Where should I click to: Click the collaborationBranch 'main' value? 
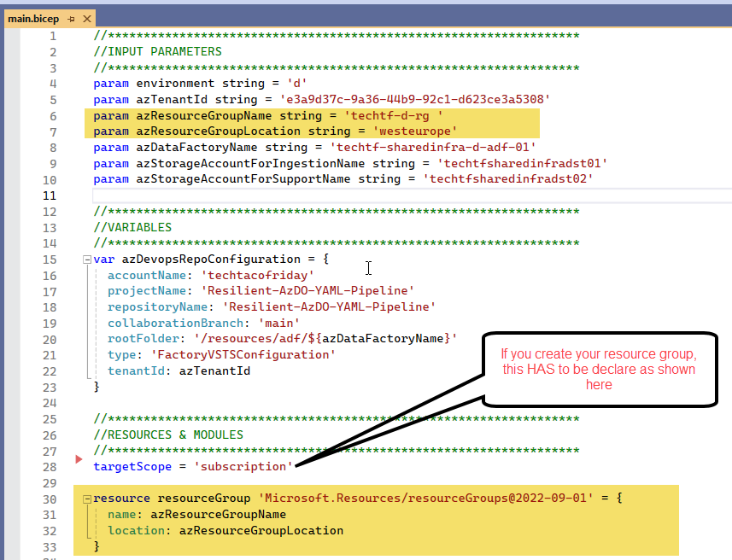(x=278, y=323)
